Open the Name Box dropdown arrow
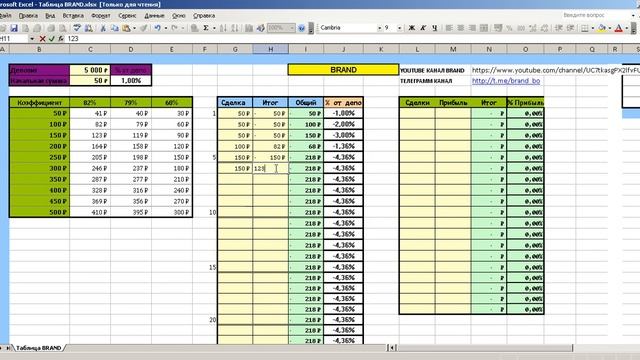 32,39
